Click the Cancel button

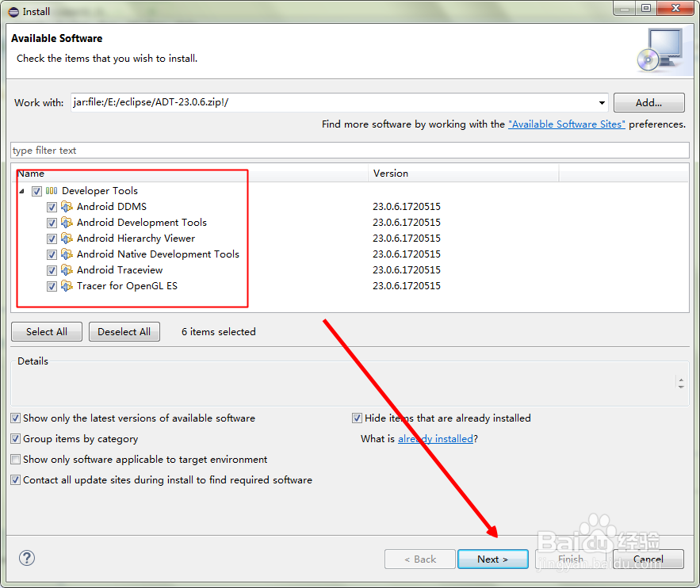tap(648, 559)
